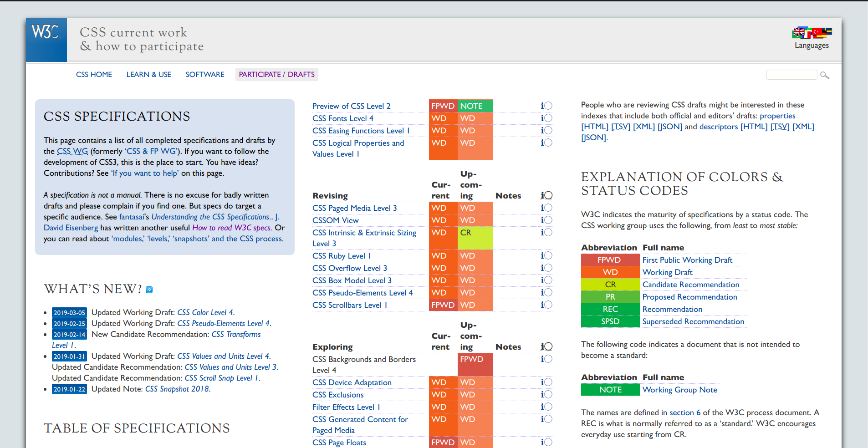Open the CSS WG link
Viewport: 868px width, 448px height.
coord(72,151)
